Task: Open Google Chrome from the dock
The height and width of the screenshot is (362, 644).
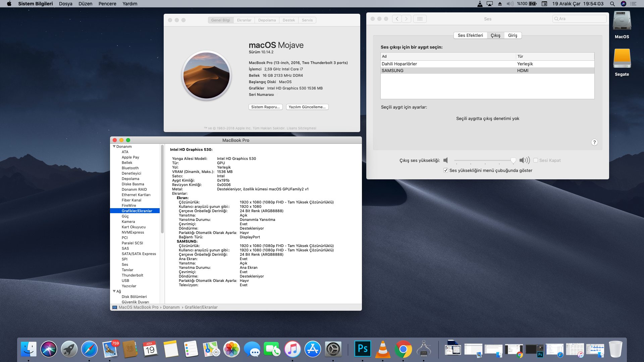Action: pos(403,349)
